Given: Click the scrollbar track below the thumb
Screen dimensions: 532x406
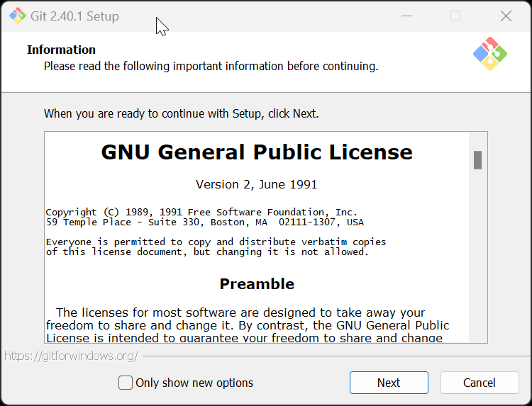Looking at the screenshot, I should click(x=478, y=269).
